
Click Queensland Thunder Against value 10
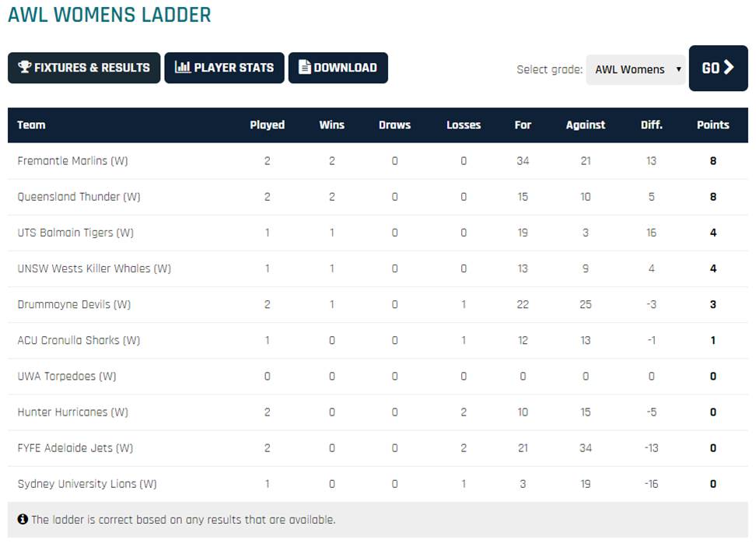(586, 197)
